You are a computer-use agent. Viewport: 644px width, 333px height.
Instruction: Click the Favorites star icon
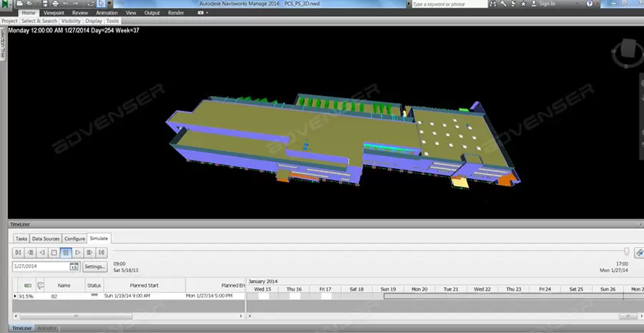tap(523, 4)
